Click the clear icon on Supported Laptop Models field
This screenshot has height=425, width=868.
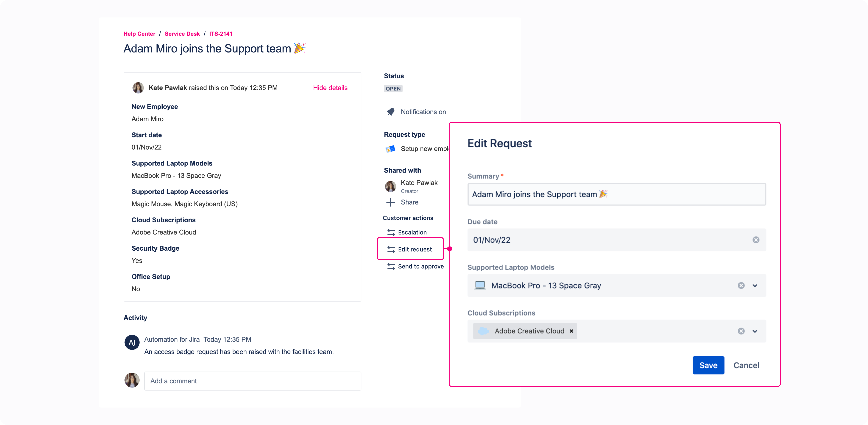click(741, 285)
